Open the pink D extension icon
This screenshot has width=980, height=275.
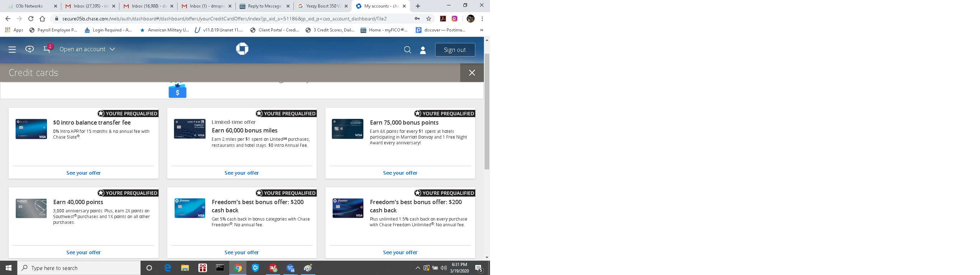[x=454, y=19]
